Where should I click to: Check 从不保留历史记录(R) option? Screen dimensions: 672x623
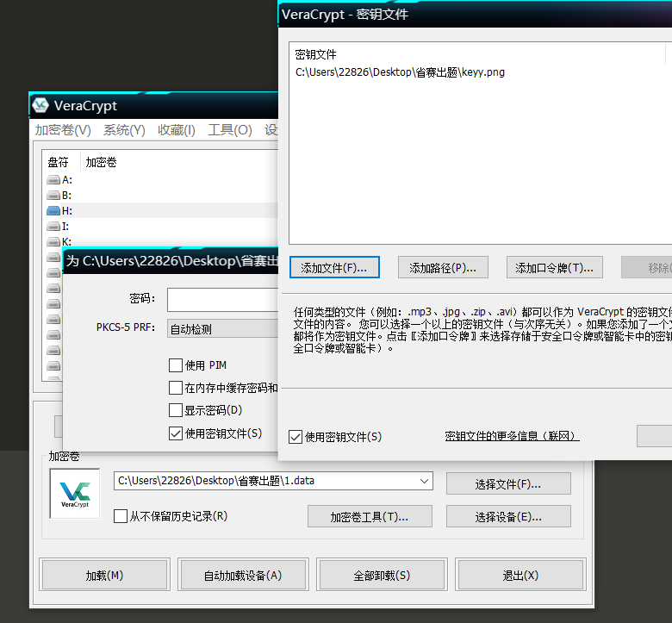pos(121,516)
